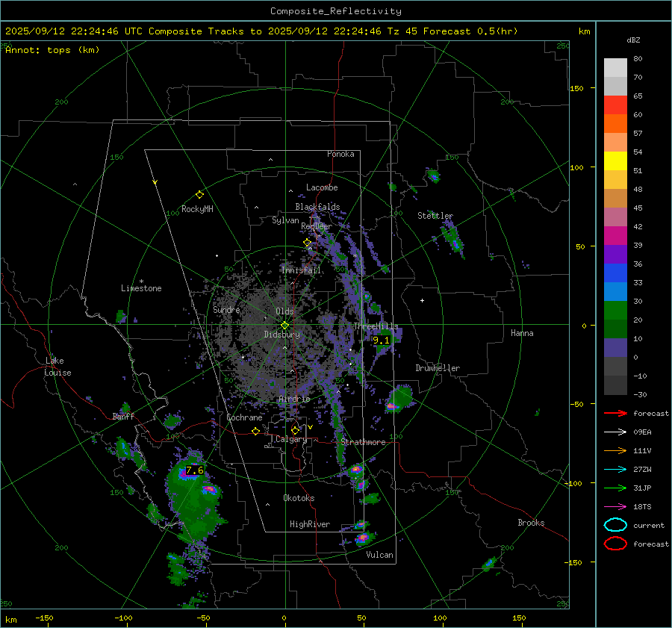Click the storm cell southwest of Drumheller

pos(399,399)
